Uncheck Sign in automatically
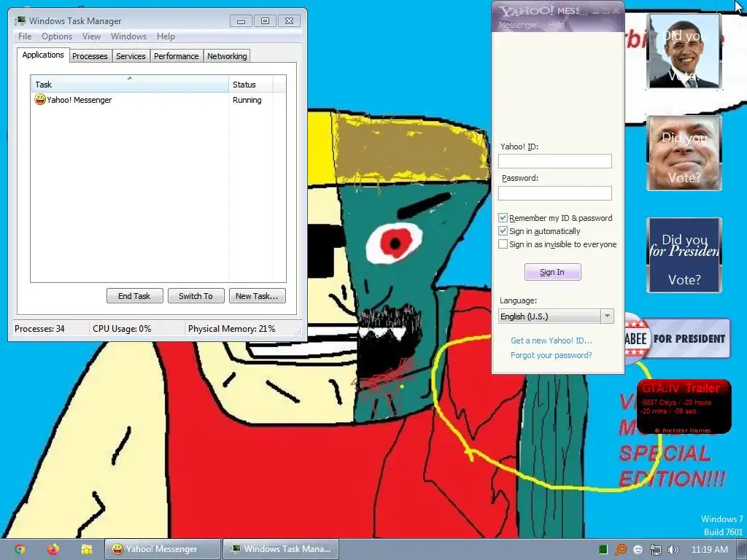Viewport: 747px width, 560px height. click(x=503, y=231)
